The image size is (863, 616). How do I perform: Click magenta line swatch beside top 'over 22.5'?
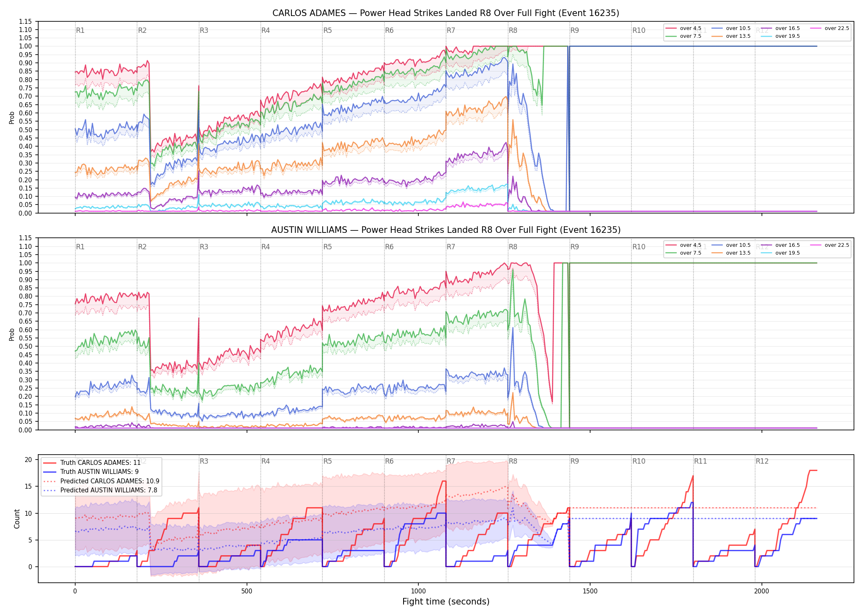click(816, 28)
